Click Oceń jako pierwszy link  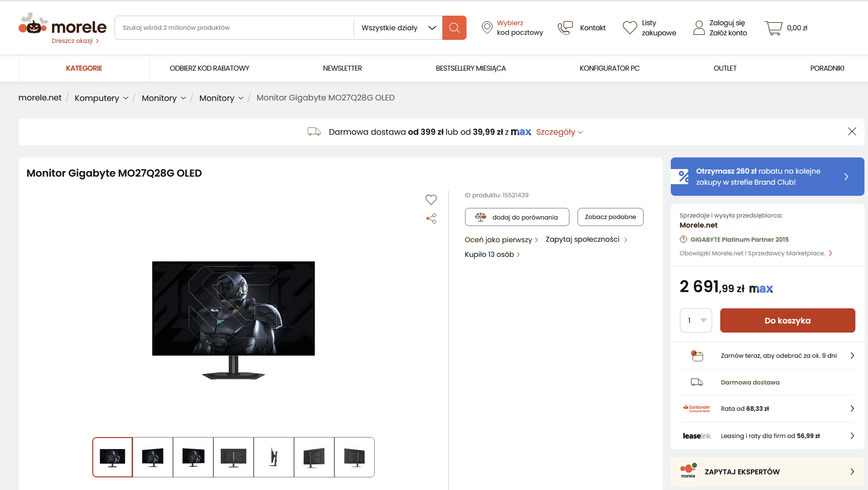(501, 240)
